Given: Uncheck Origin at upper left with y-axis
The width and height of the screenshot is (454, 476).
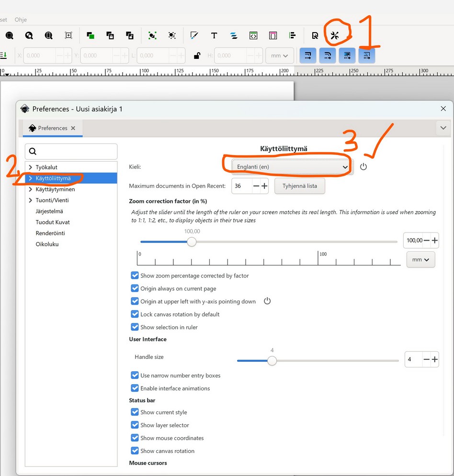Looking at the screenshot, I should (x=135, y=301).
